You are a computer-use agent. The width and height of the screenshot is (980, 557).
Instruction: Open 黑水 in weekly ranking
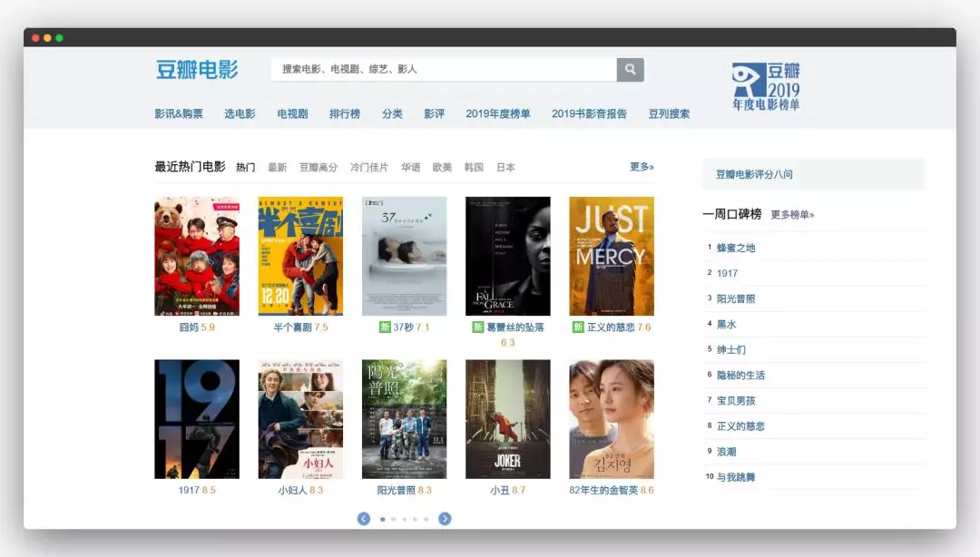point(726,325)
